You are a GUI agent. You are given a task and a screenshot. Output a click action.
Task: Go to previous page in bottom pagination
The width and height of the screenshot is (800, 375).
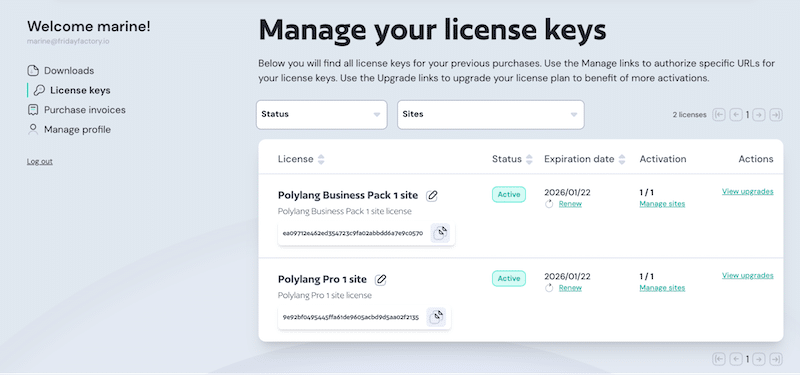(x=736, y=359)
